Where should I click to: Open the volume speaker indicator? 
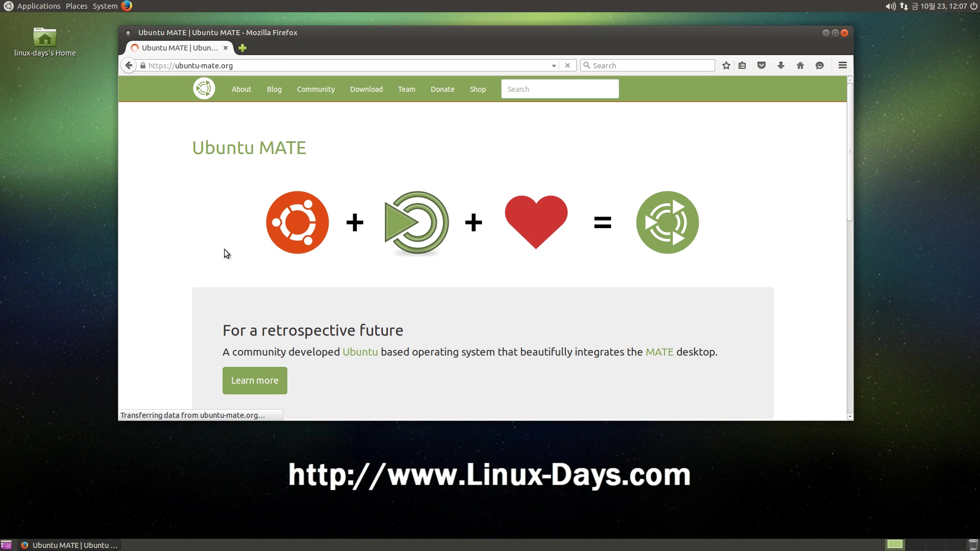coord(891,6)
